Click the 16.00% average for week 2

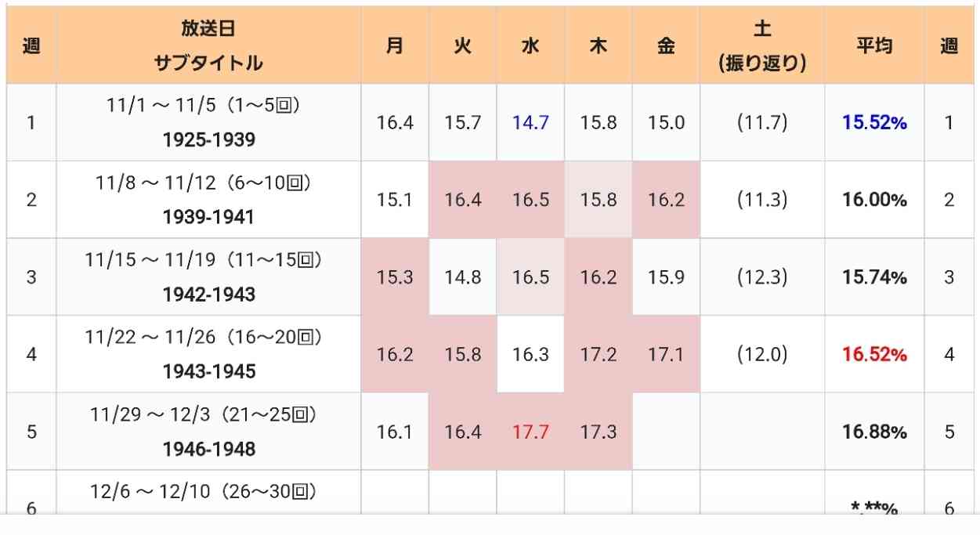click(x=874, y=200)
